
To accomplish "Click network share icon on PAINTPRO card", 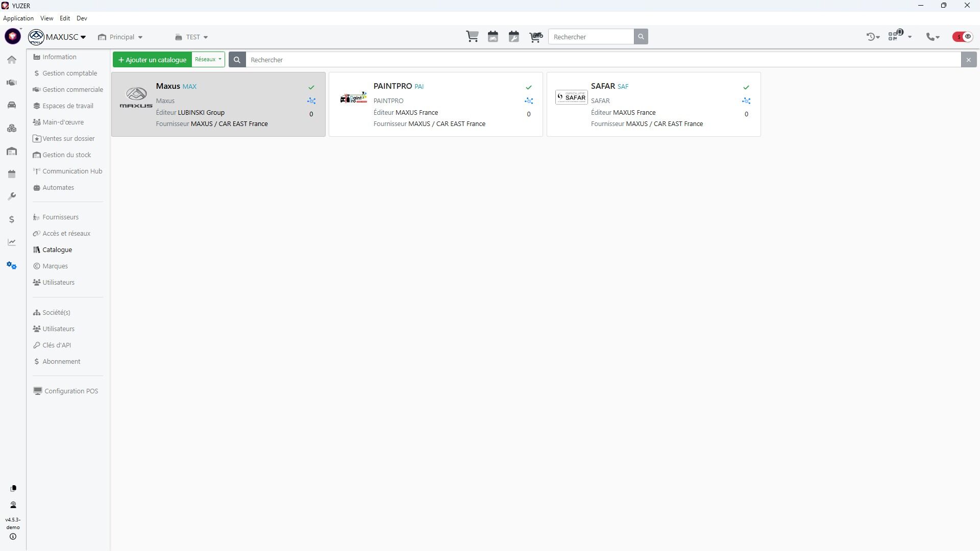I will point(529,101).
